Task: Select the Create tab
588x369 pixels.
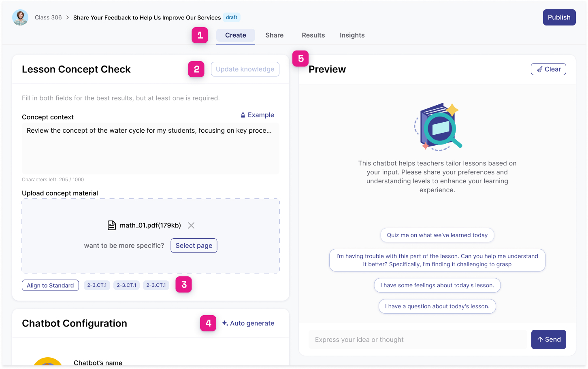Action: (x=235, y=35)
